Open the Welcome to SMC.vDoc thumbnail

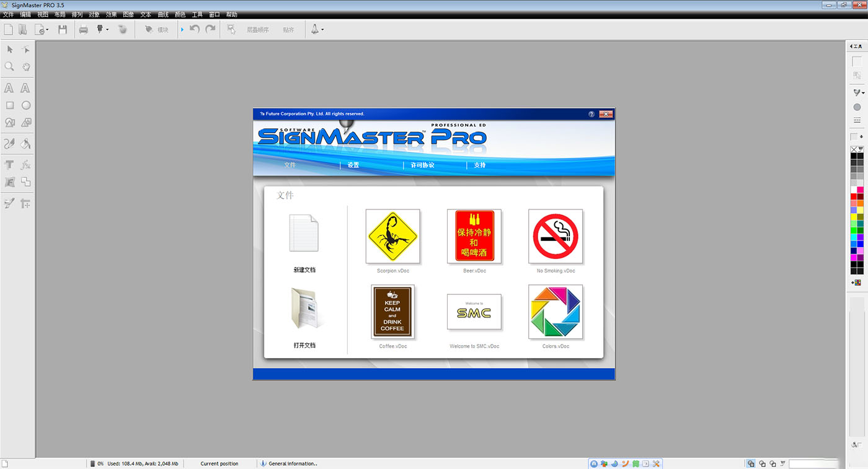coord(474,312)
